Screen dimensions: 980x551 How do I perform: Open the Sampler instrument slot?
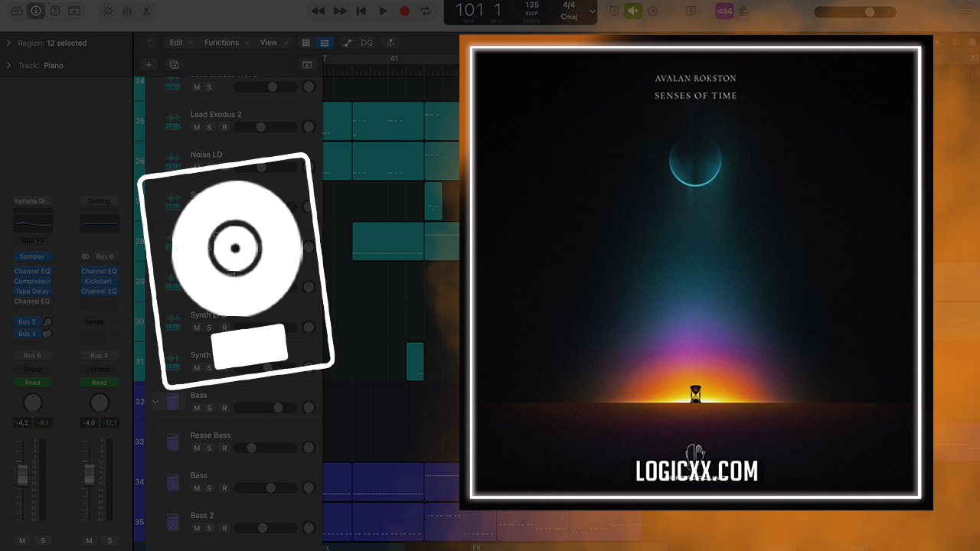coord(32,256)
